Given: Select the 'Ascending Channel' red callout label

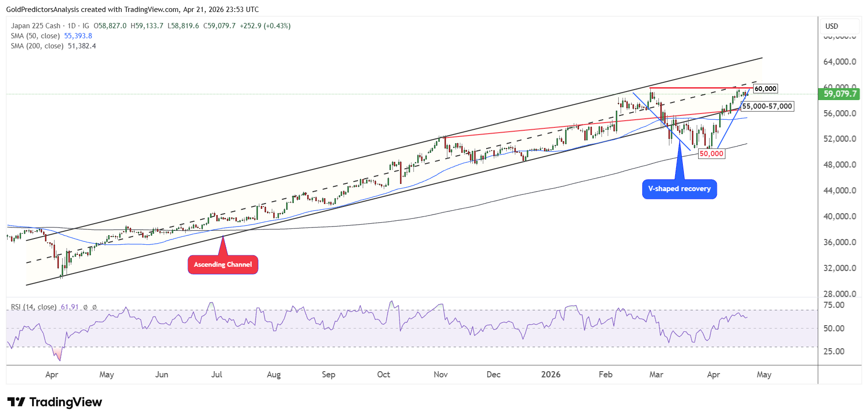Looking at the screenshot, I should click(x=223, y=264).
